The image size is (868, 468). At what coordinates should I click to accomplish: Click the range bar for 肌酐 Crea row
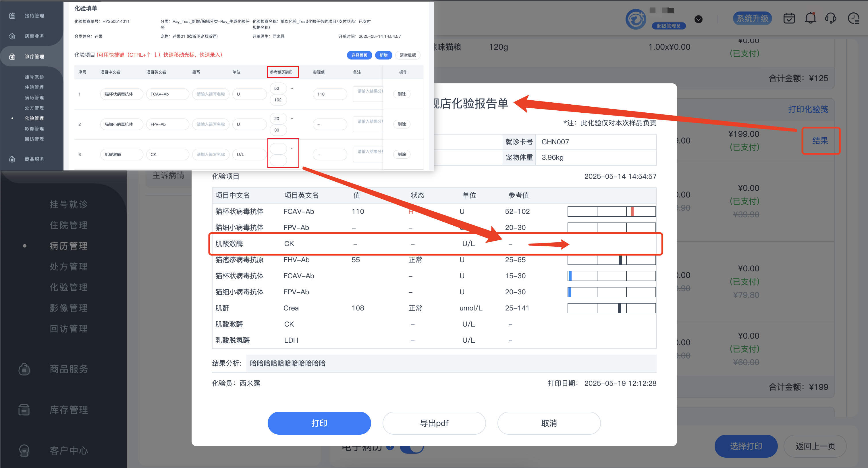(612, 308)
